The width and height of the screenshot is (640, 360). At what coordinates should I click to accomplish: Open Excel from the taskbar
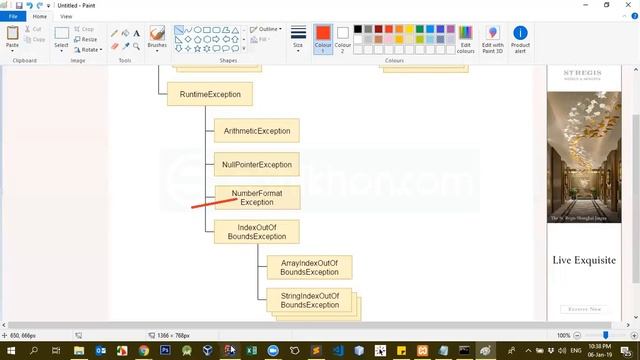click(251, 351)
